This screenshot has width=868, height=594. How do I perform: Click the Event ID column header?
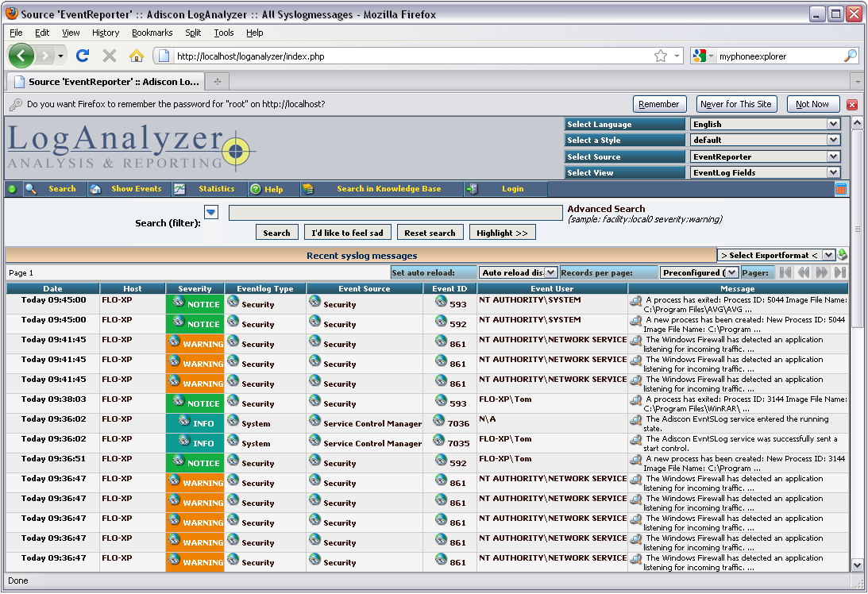coord(449,288)
